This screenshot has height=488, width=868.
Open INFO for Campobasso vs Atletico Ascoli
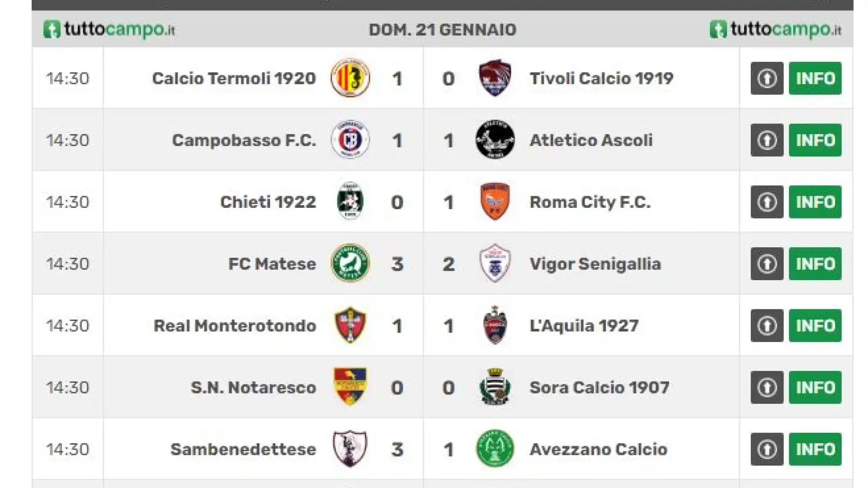click(x=815, y=140)
